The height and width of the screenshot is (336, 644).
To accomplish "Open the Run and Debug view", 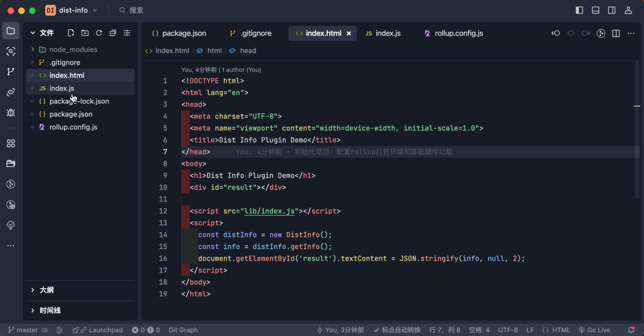I will (11, 113).
